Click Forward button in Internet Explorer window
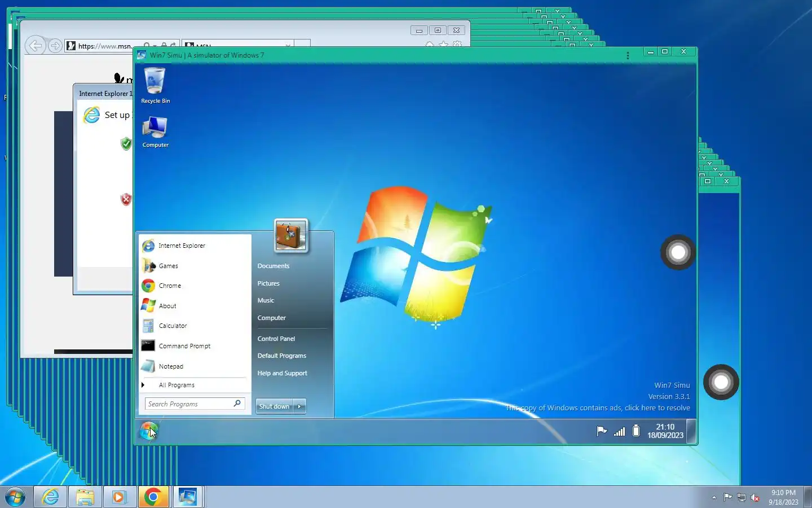812x508 pixels. 55,46
